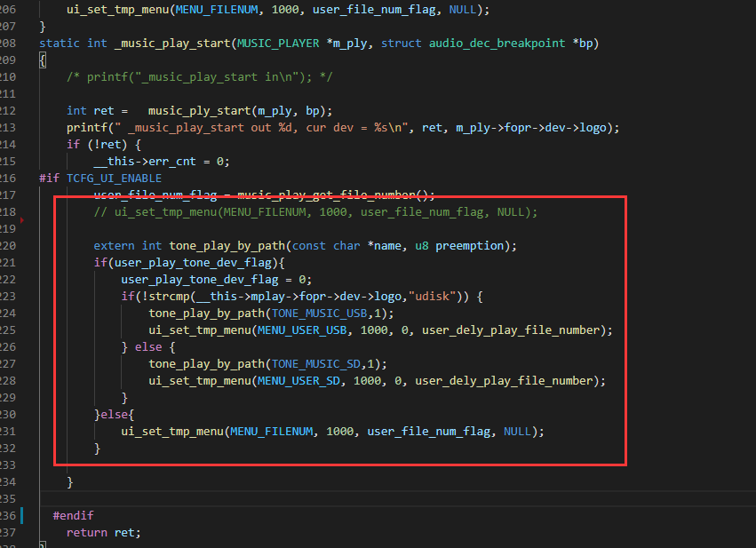The image size is (756, 548).
Task: Click the struct keyword in the signature
Action: (x=402, y=44)
